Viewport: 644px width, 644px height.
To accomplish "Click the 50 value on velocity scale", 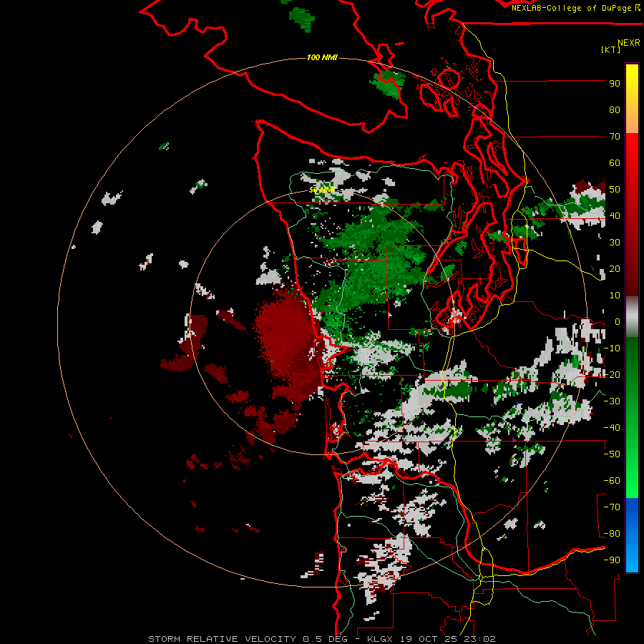I will click(615, 190).
